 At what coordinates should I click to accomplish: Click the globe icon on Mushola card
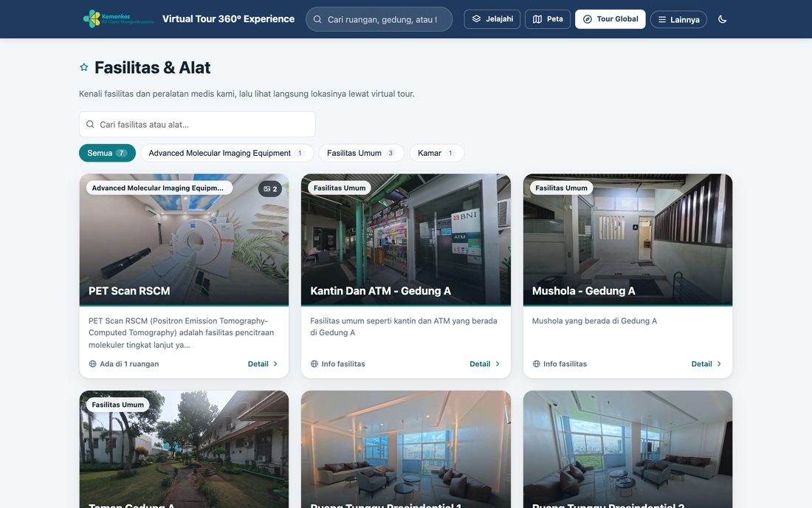click(537, 364)
